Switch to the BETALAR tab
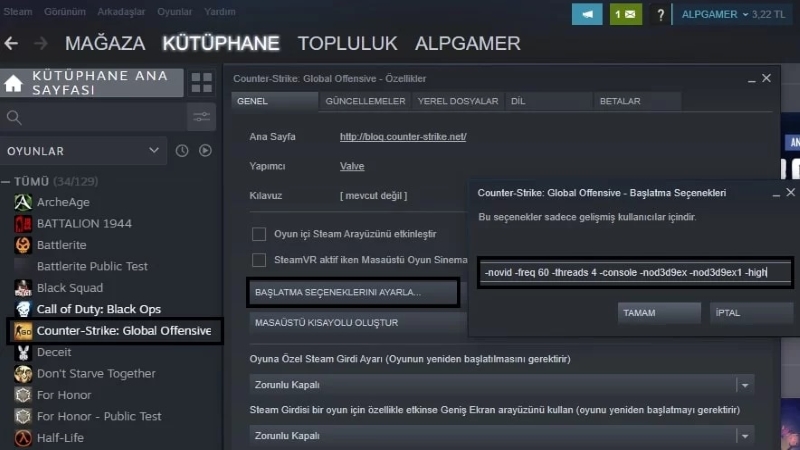 638,101
